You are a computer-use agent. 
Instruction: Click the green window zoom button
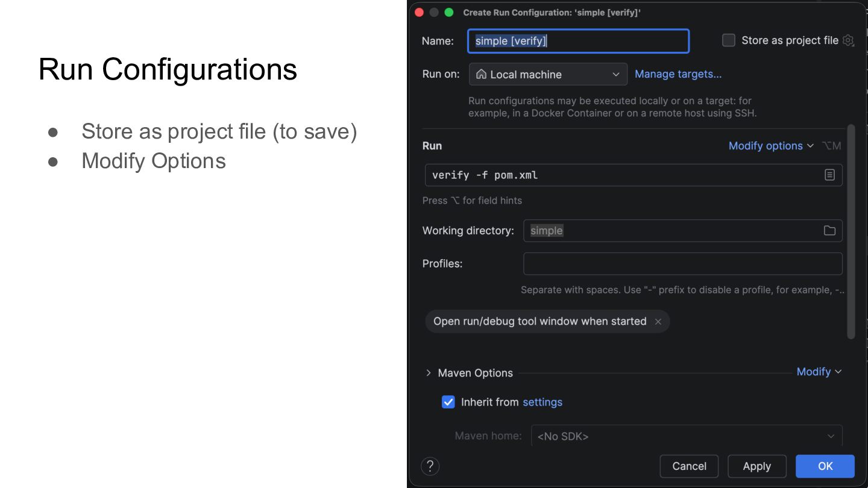point(448,13)
